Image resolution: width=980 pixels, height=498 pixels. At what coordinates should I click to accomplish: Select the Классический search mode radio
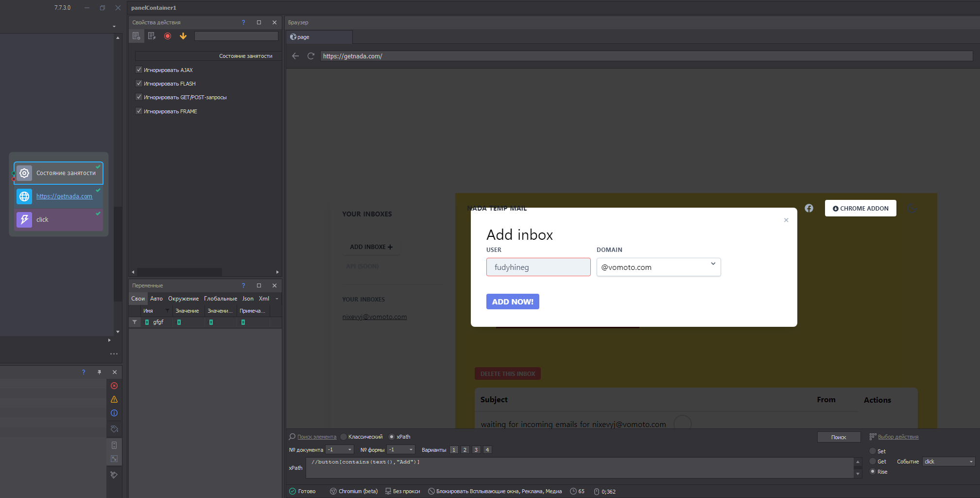[344, 437]
